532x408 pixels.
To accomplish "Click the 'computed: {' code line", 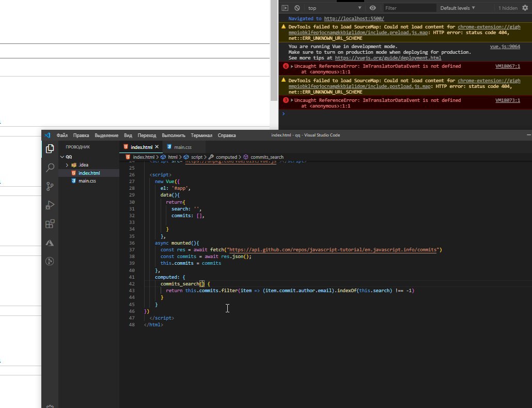I will pyautogui.click(x=170, y=277).
